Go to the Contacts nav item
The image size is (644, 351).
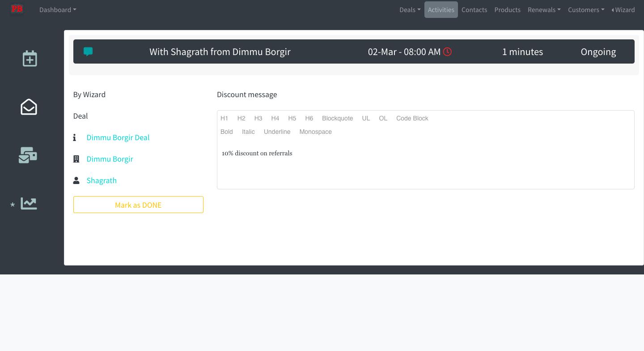point(474,10)
